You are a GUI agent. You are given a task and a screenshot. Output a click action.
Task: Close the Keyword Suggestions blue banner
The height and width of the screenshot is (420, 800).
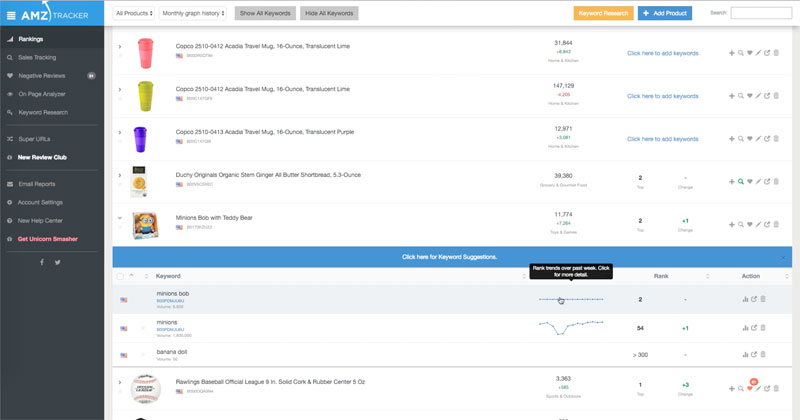point(783,258)
